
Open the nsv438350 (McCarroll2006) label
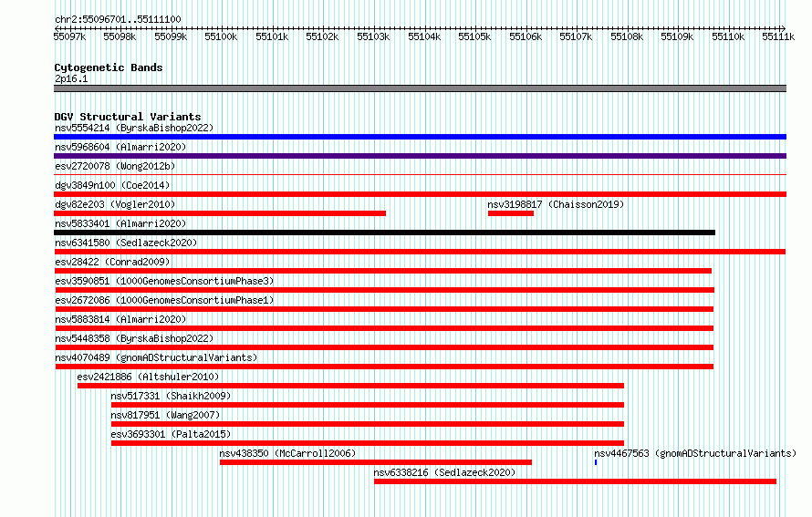(x=287, y=453)
